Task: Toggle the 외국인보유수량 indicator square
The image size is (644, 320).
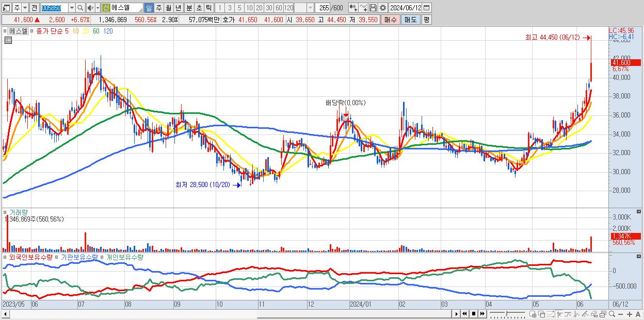Action: click(6, 257)
